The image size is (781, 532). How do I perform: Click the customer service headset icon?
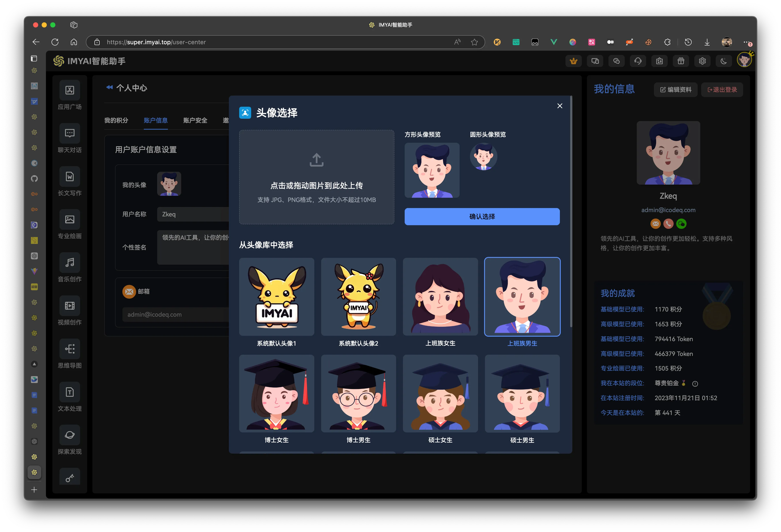(x=638, y=61)
